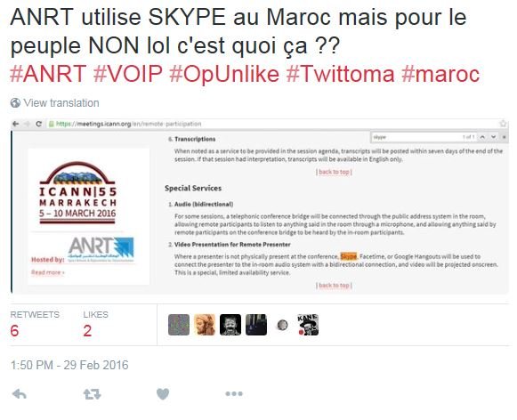The image size is (517, 420).
Task: Click the reply arrow icon
Action: tap(19, 394)
